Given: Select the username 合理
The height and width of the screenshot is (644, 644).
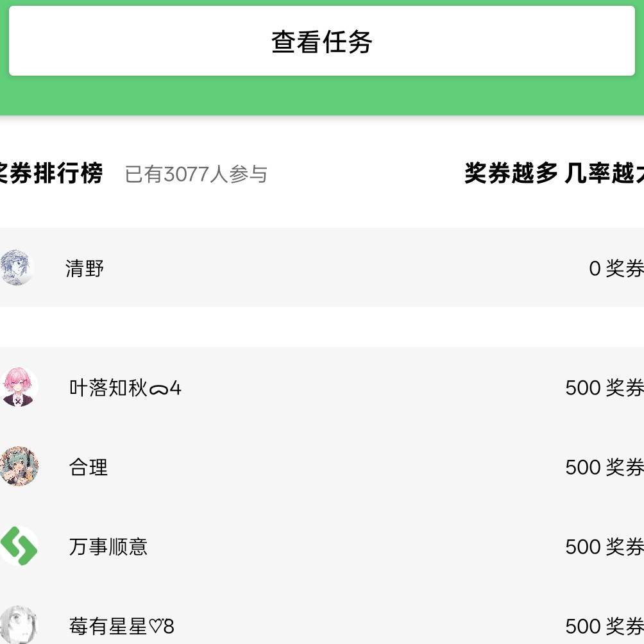Looking at the screenshot, I should pos(89,467).
